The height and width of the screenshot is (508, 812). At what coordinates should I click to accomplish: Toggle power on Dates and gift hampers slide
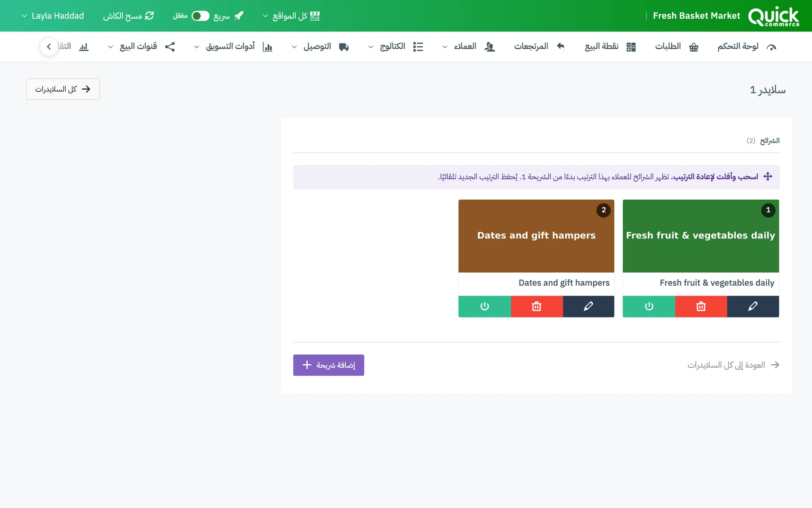(484, 306)
